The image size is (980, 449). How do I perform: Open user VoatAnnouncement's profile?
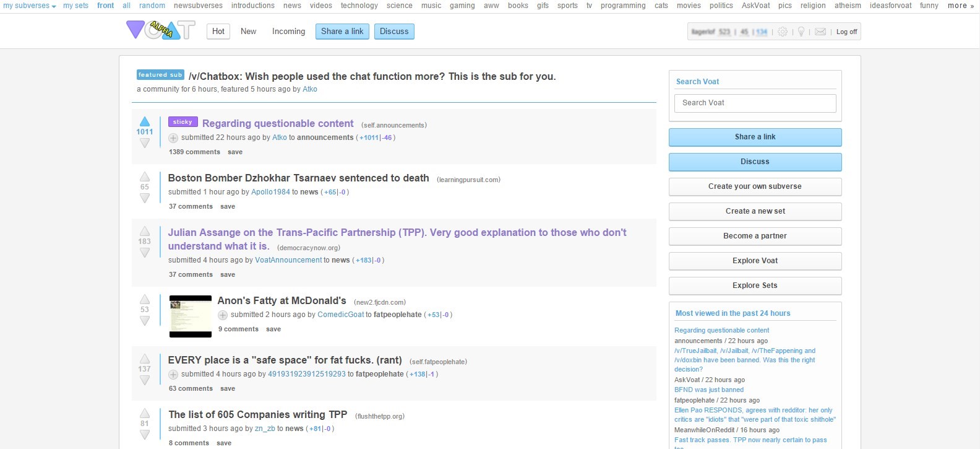tap(288, 260)
